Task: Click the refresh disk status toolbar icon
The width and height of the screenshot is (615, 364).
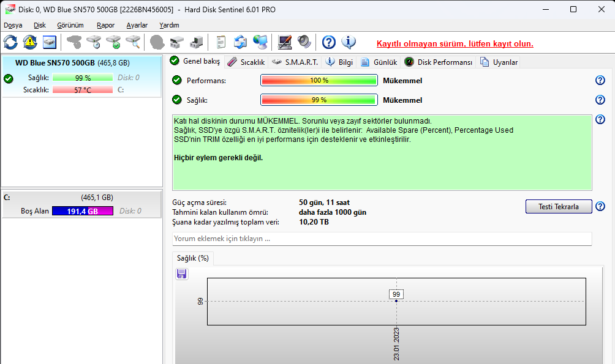Action: coord(10,42)
